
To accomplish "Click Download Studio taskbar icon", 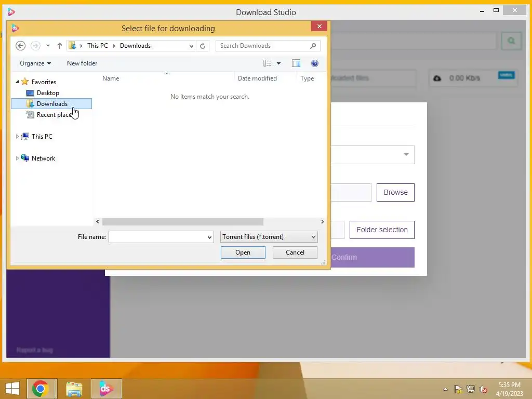I will tap(106, 389).
